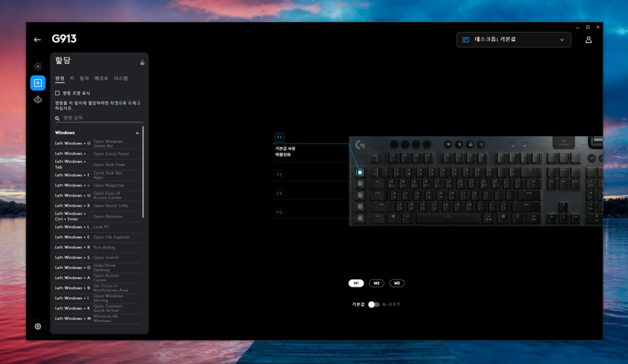Choose 비활성화 under F1
Image resolution: width=628 pixels, height=364 pixels.
click(283, 155)
